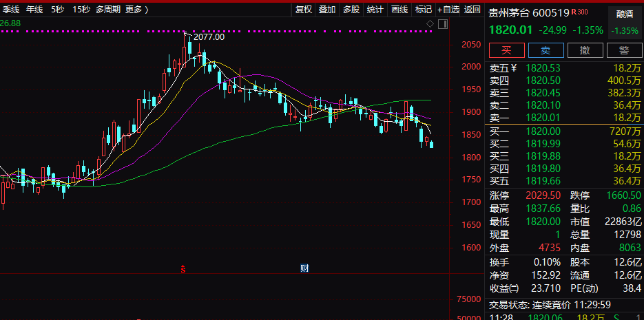Click 买四 price 1819.80
This screenshot has width=644, height=320.
tap(543, 168)
